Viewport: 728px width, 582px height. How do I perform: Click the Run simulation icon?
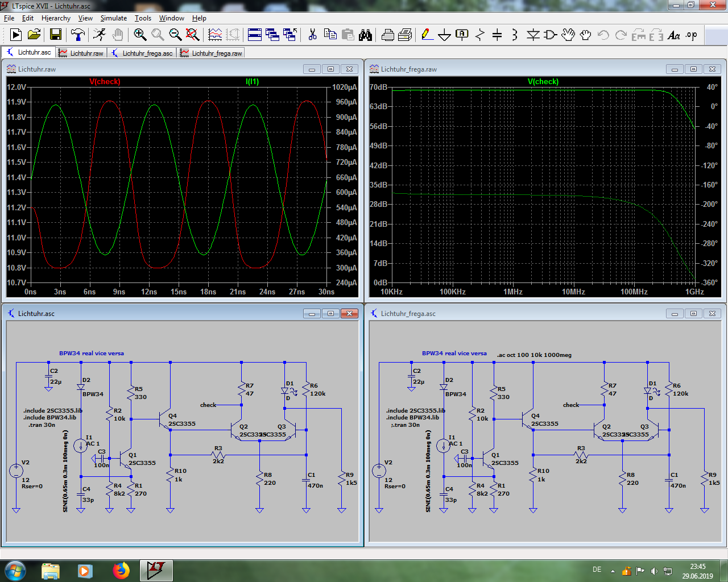[15, 35]
